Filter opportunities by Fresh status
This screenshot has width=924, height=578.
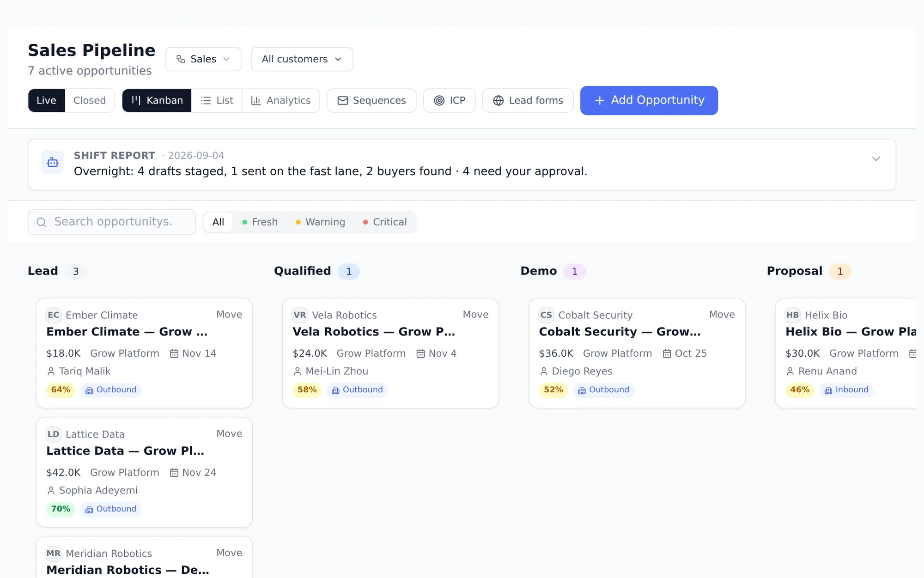260,222
